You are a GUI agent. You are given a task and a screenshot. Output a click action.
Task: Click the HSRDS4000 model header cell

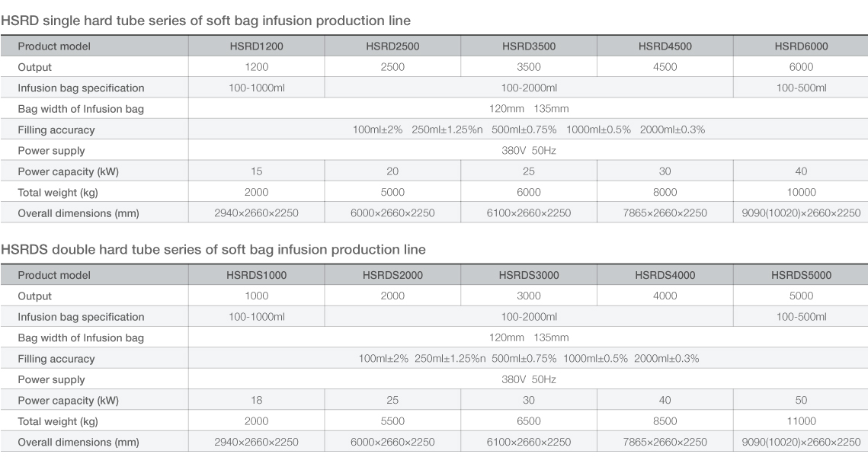[665, 275]
